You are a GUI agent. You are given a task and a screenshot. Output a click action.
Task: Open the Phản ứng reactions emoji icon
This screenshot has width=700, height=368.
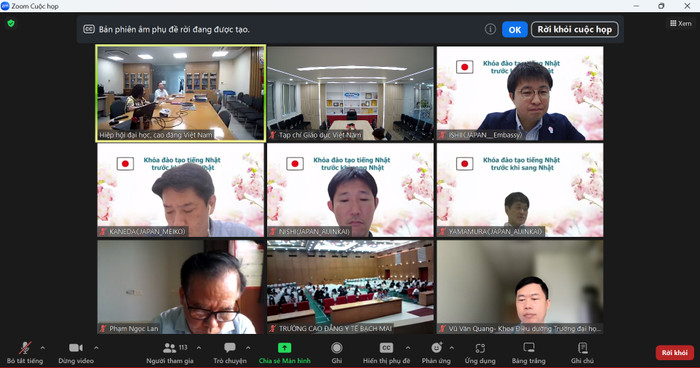[x=437, y=347]
